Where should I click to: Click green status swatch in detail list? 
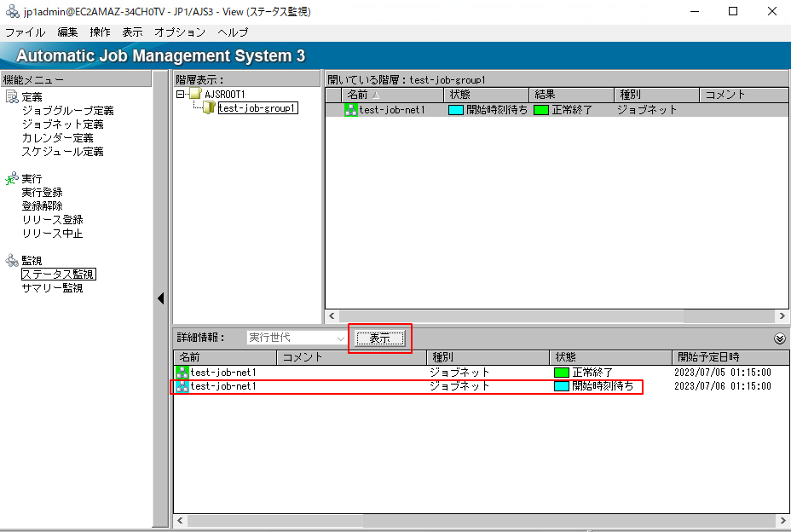tap(562, 373)
